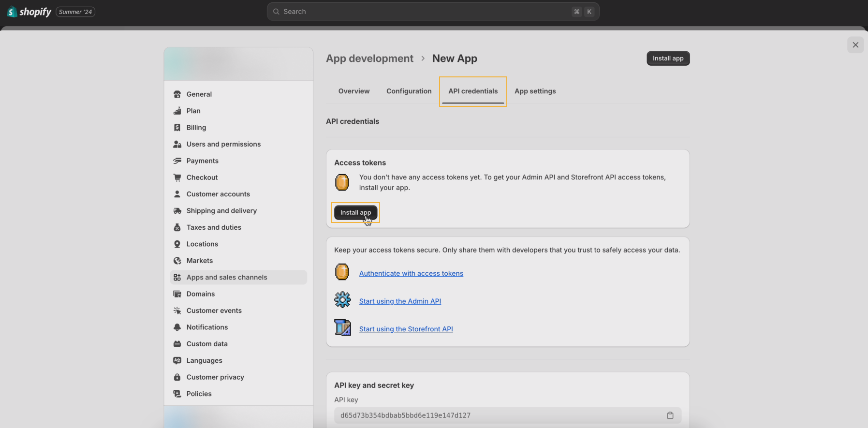
Task: Open the Shipping and delivery truck icon
Action: pos(177,211)
